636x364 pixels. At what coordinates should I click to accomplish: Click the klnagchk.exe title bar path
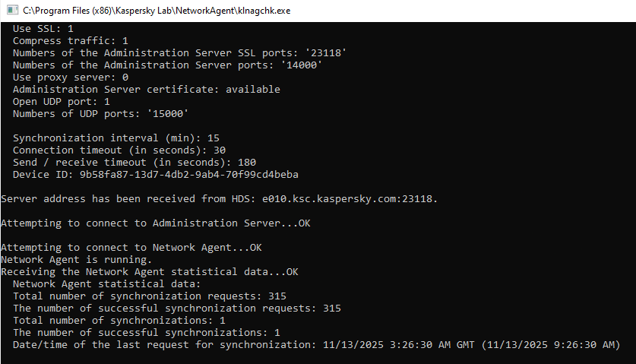click(157, 11)
